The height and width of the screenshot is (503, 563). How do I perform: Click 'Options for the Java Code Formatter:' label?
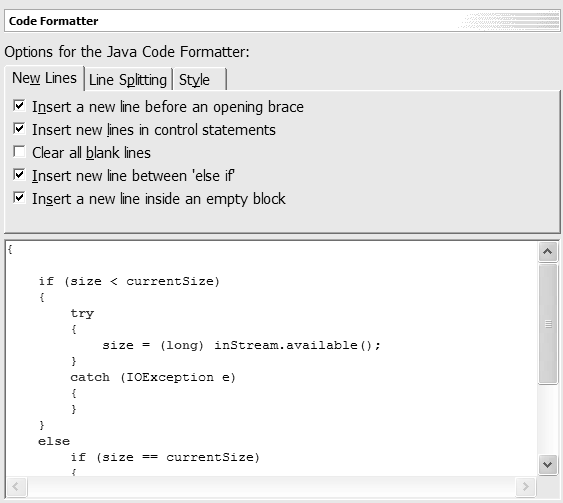[x=127, y=52]
